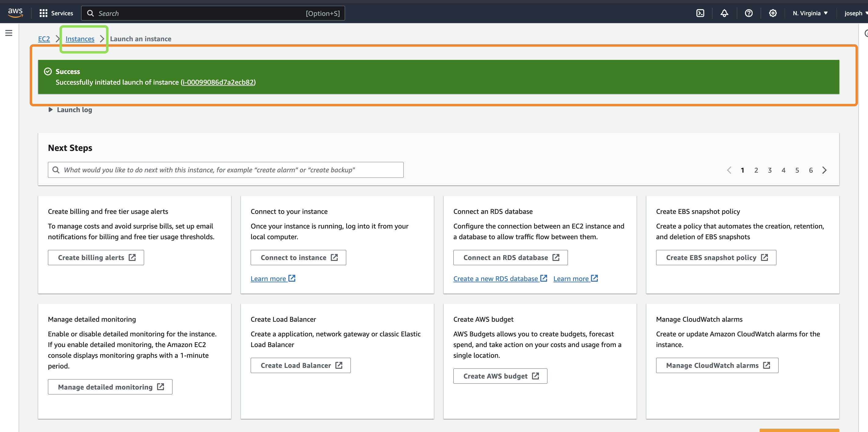Click Create billing alerts button

[x=96, y=257]
